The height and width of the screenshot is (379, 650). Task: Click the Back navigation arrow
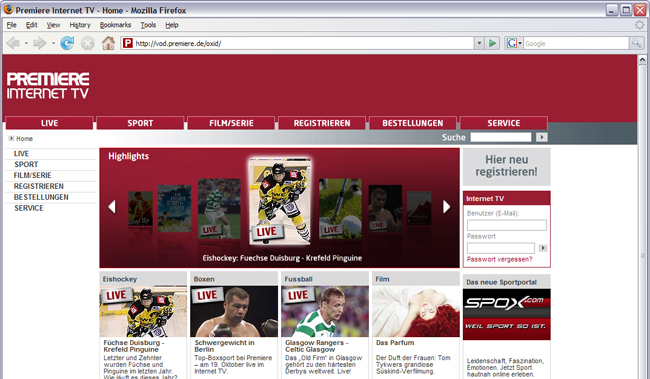(13, 43)
